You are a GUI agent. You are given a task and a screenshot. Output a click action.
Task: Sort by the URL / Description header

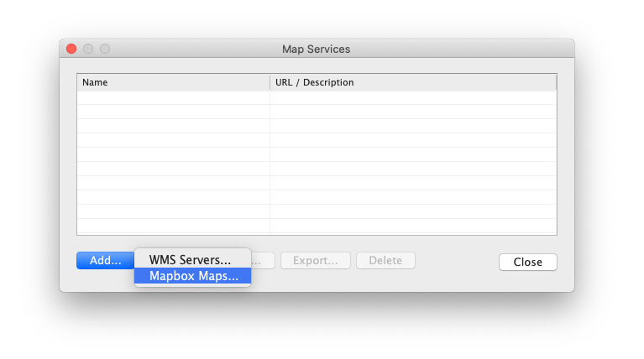pyautogui.click(x=411, y=82)
